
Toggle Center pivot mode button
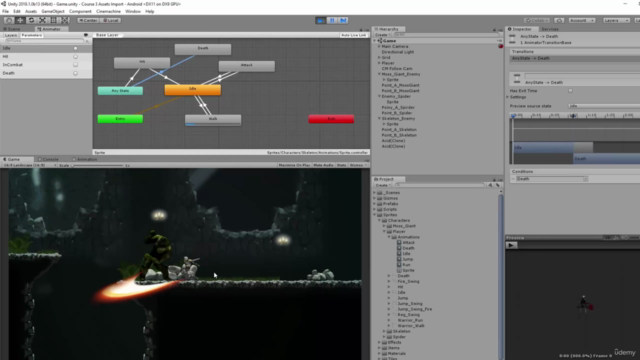(88, 20)
